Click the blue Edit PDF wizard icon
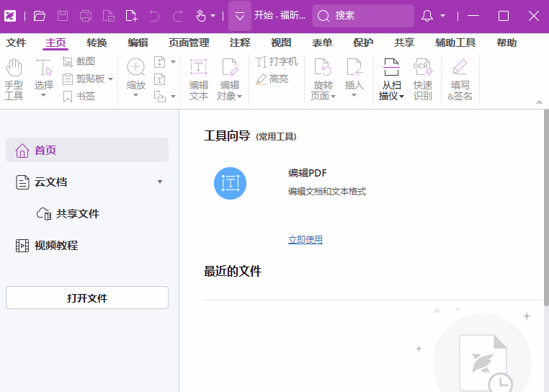 point(230,183)
